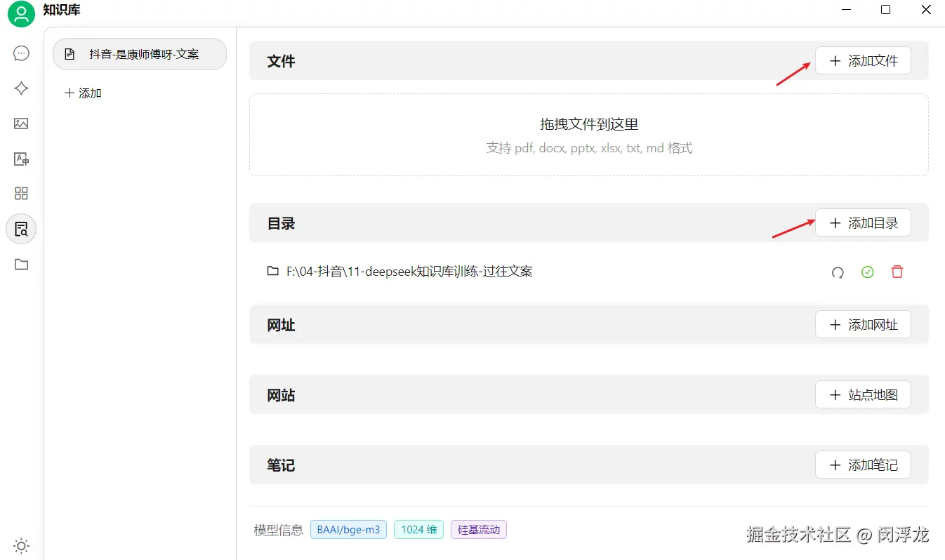This screenshot has height=560, width=945.
Task: Select the knowledge base sidebar icon
Action: tap(21, 229)
